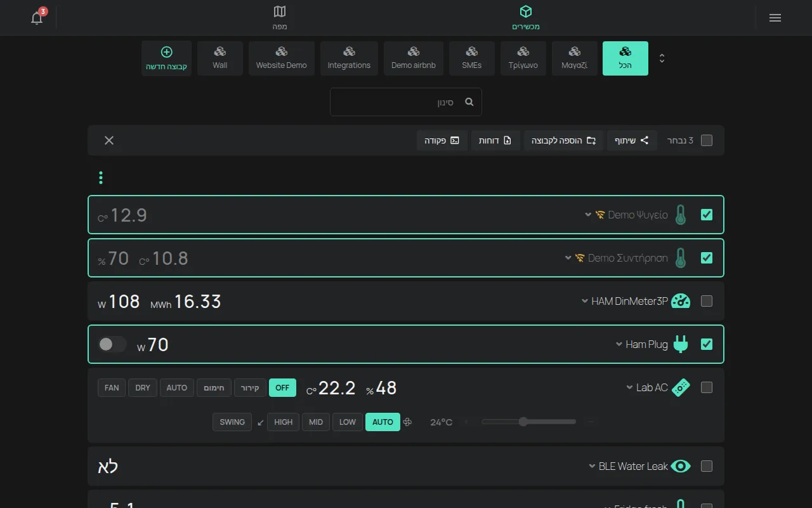Check the HAM DinMeter3P checkbox
The width and height of the screenshot is (812, 508).
707,301
